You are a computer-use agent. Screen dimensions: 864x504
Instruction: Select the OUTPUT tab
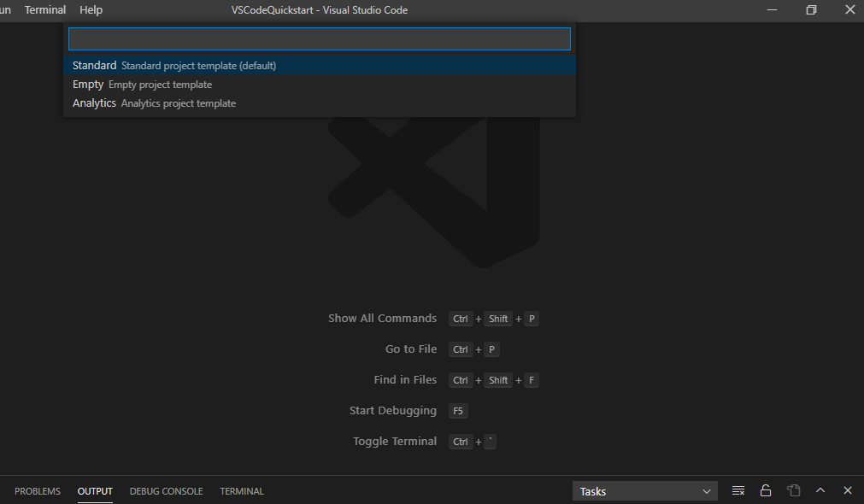[x=95, y=491]
